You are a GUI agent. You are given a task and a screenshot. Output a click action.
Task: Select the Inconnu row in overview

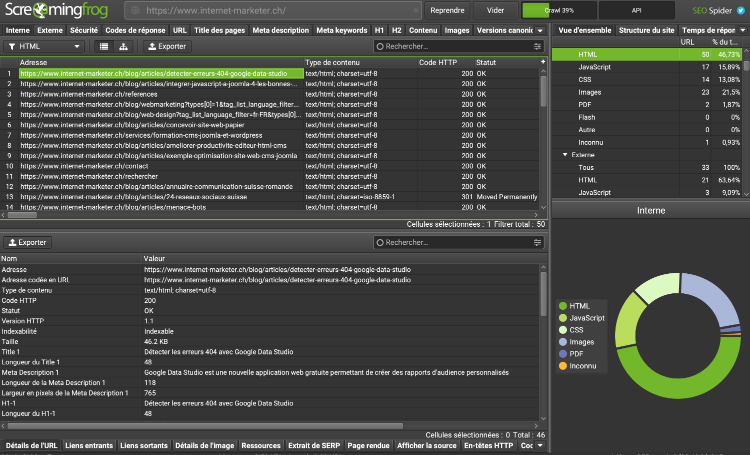pyautogui.click(x=647, y=142)
